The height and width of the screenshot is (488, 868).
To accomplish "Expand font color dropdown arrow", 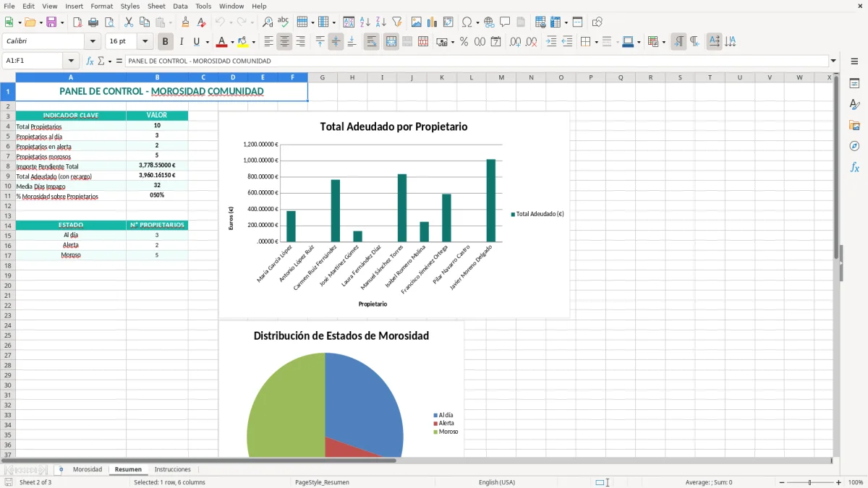I will pos(232,42).
